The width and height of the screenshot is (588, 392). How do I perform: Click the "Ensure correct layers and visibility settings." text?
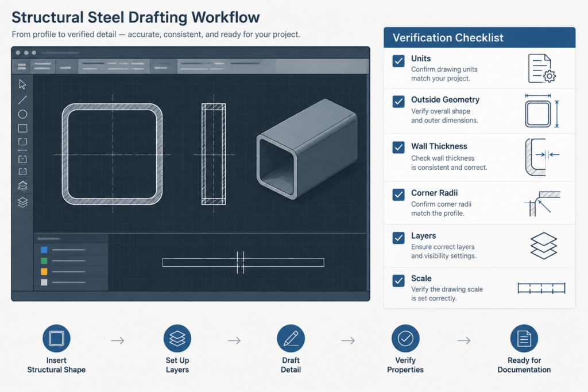coord(444,251)
